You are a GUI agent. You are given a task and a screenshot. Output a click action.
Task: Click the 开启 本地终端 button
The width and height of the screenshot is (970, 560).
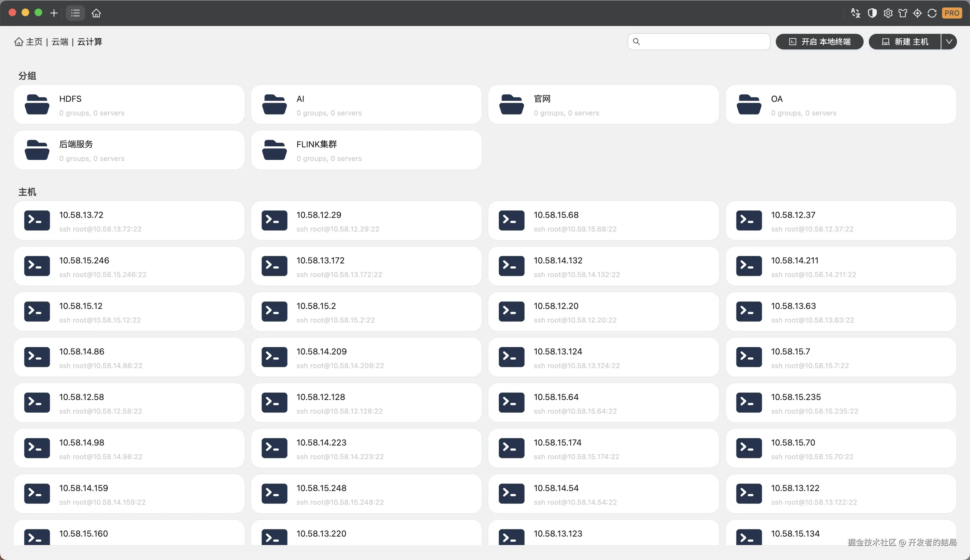pyautogui.click(x=819, y=42)
